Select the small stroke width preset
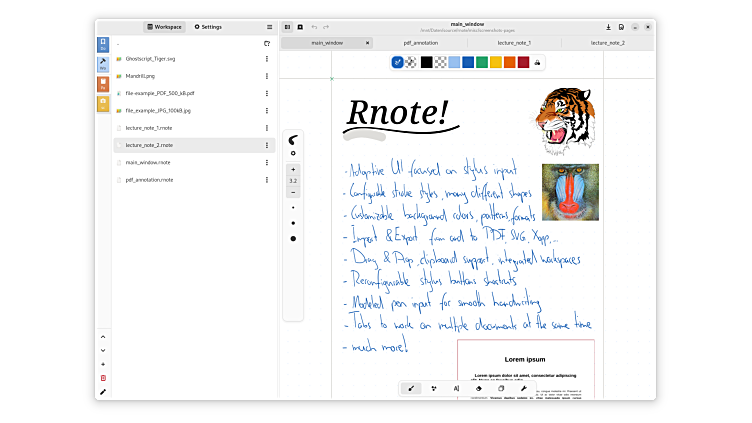Screen dimensions: 752x423 click(x=293, y=208)
